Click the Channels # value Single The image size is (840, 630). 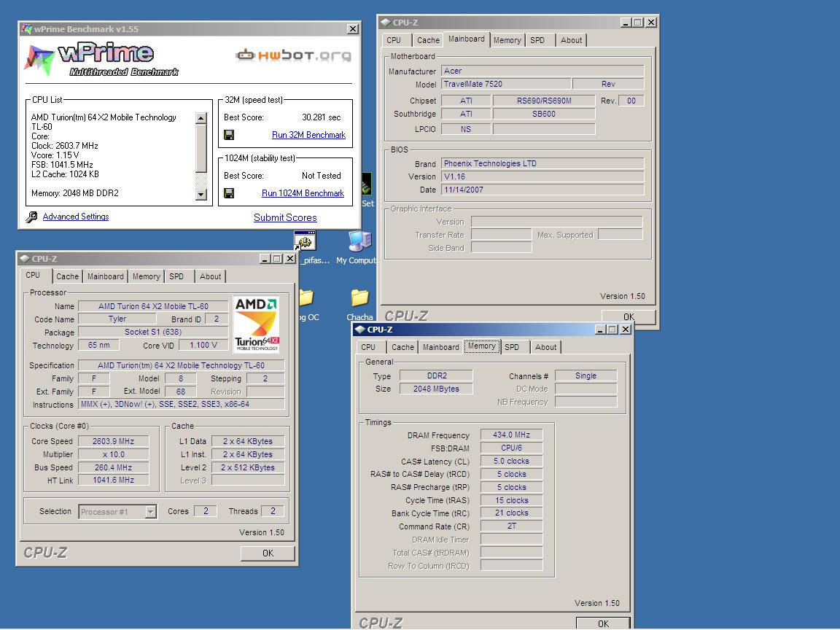[586, 376]
